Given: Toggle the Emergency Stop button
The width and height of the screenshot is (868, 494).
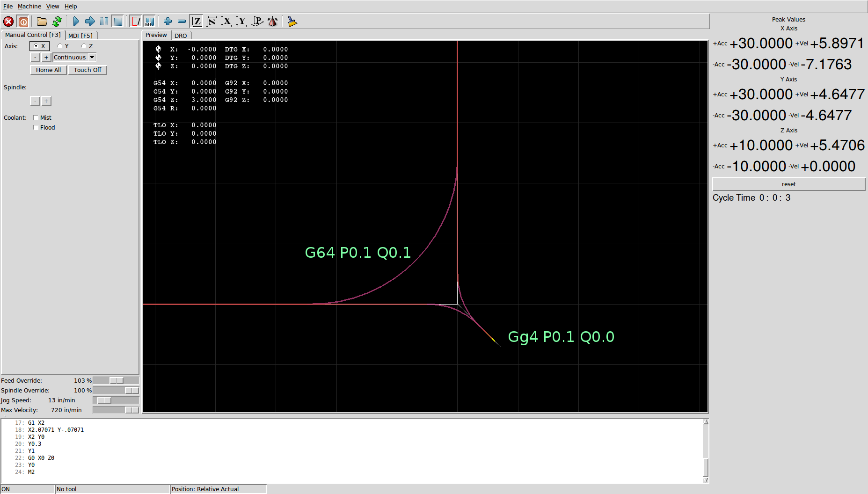Looking at the screenshot, I should coord(8,22).
